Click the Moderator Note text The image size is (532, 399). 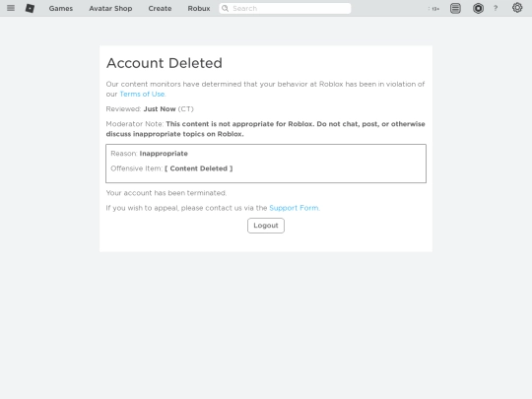coord(265,129)
